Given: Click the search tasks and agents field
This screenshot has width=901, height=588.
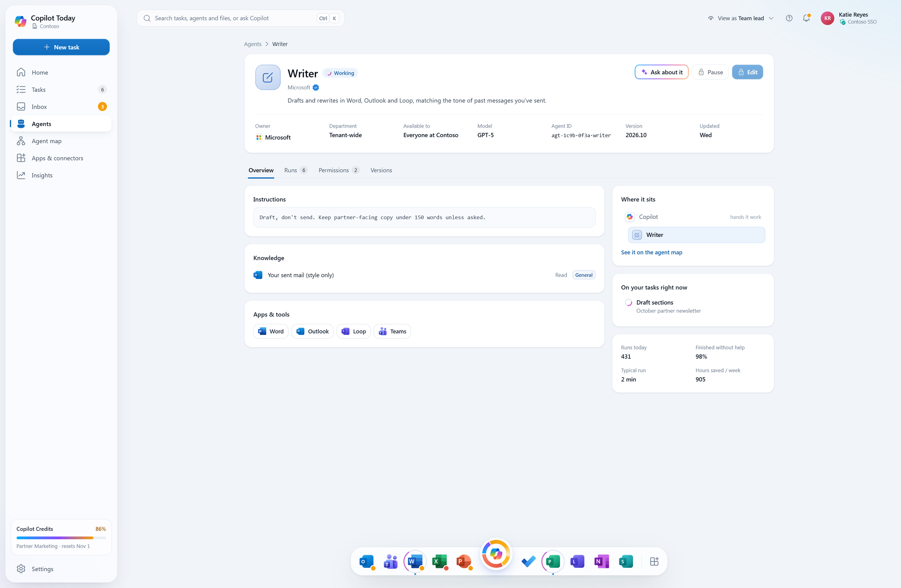Looking at the screenshot, I should point(240,18).
